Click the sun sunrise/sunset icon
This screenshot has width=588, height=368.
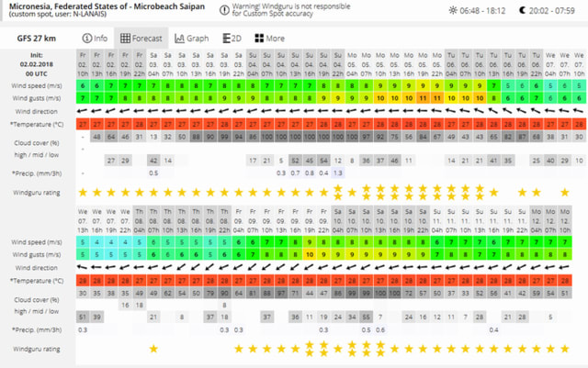pyautogui.click(x=453, y=10)
